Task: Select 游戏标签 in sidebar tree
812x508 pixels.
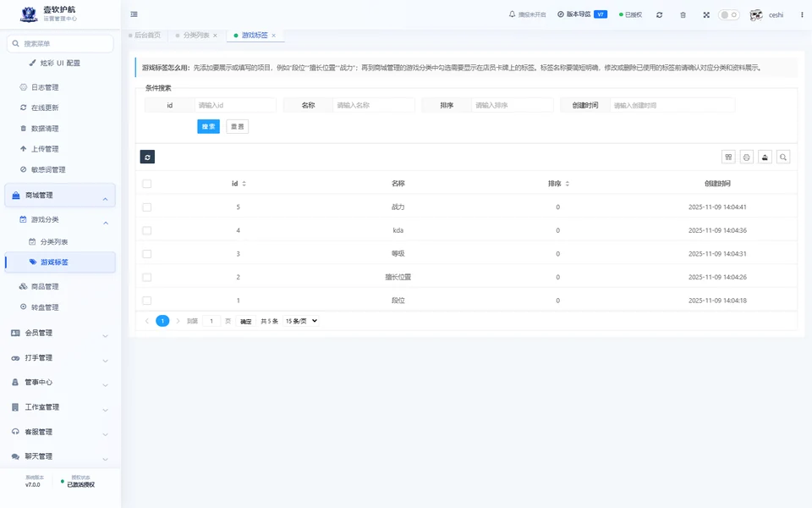Action: click(60, 262)
